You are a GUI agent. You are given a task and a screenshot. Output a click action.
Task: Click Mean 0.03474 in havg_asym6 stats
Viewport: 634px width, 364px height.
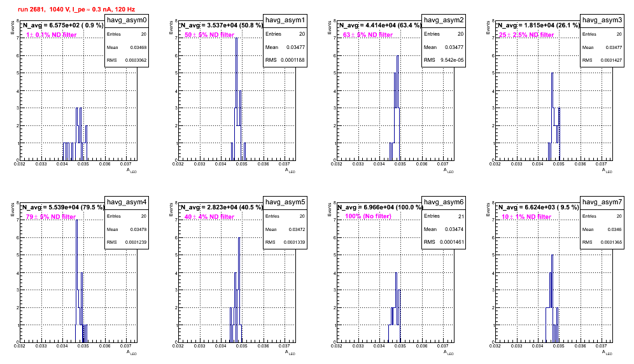pos(444,229)
